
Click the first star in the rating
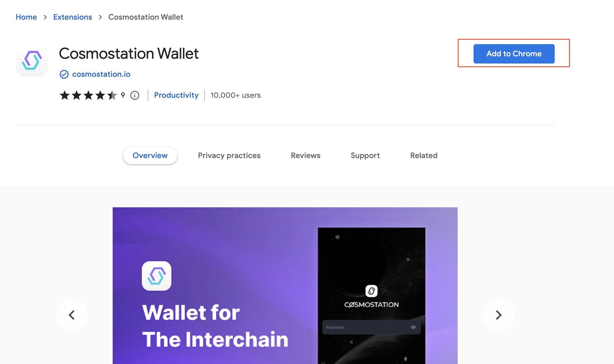coord(64,95)
